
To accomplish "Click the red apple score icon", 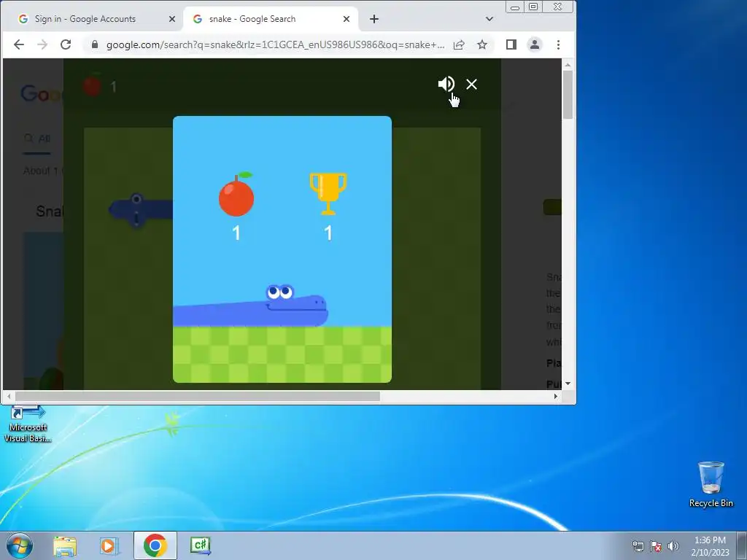I will 236,194.
